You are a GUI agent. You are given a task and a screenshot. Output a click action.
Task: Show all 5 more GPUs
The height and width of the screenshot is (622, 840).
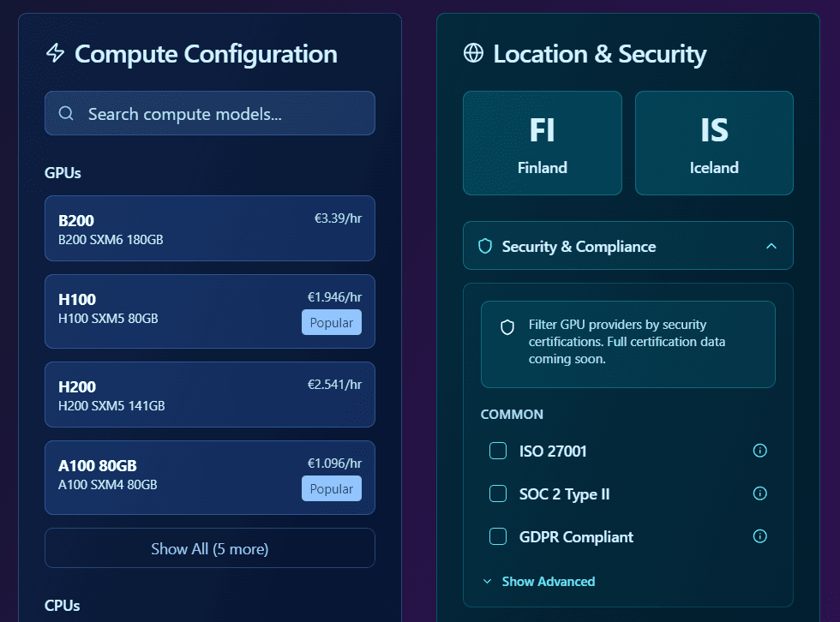point(209,548)
